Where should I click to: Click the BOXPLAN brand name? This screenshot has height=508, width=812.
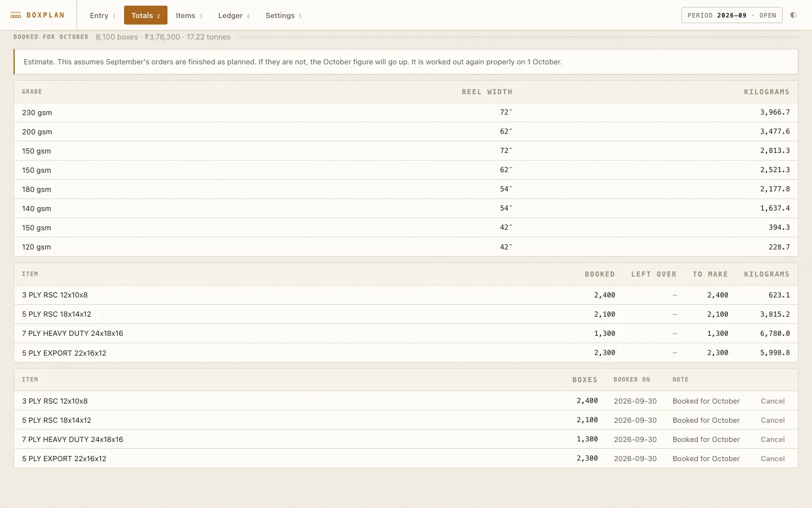(46, 15)
